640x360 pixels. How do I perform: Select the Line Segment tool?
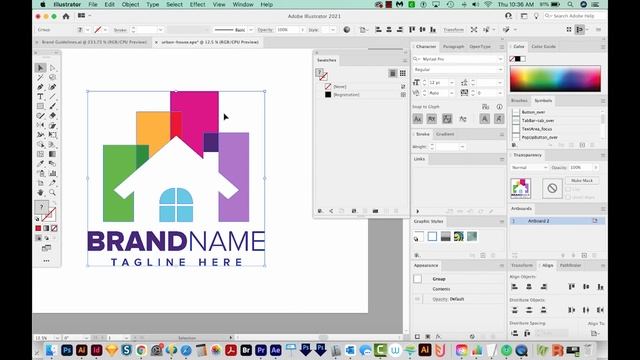click(x=53, y=97)
